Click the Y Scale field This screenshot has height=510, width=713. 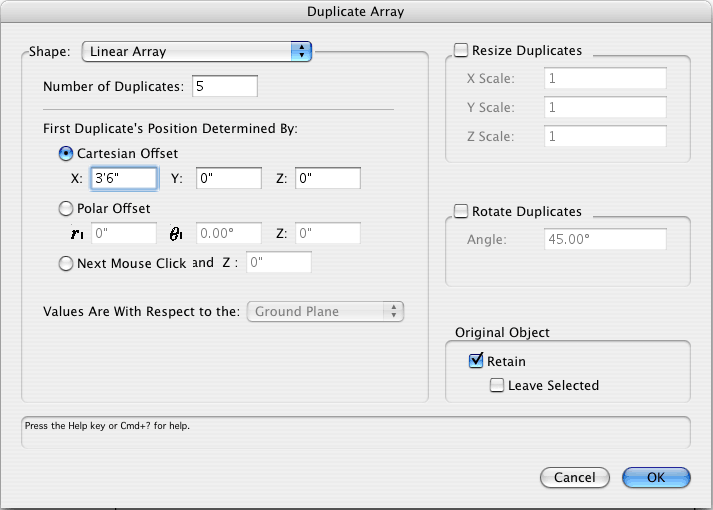[605, 108]
